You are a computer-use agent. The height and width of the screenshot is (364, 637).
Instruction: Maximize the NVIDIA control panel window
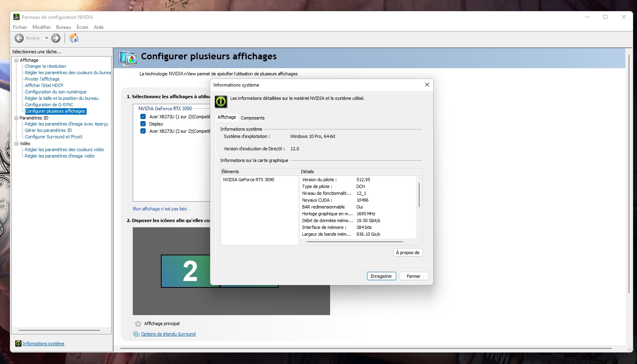tap(605, 17)
